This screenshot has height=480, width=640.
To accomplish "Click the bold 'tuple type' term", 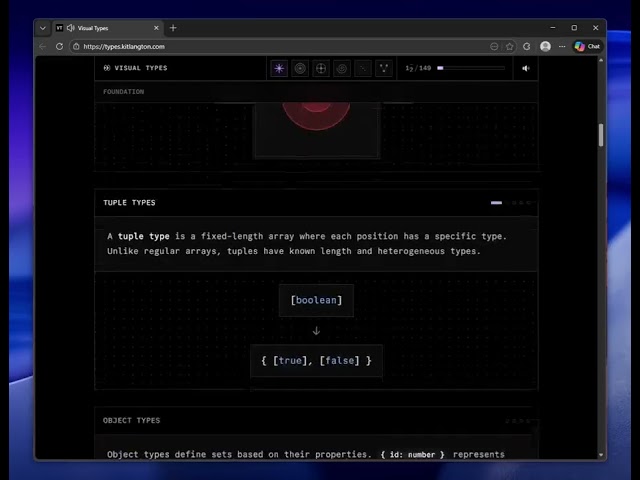I will [x=144, y=236].
